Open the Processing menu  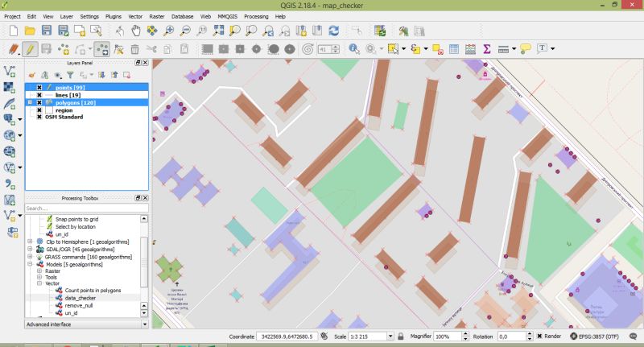[256, 16]
